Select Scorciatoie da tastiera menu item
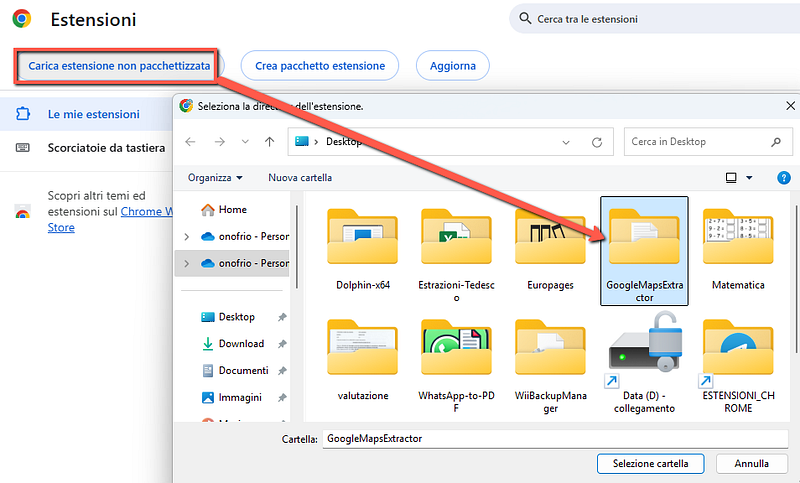Screen dimensions: 800x483 pyautogui.click(x=86, y=148)
